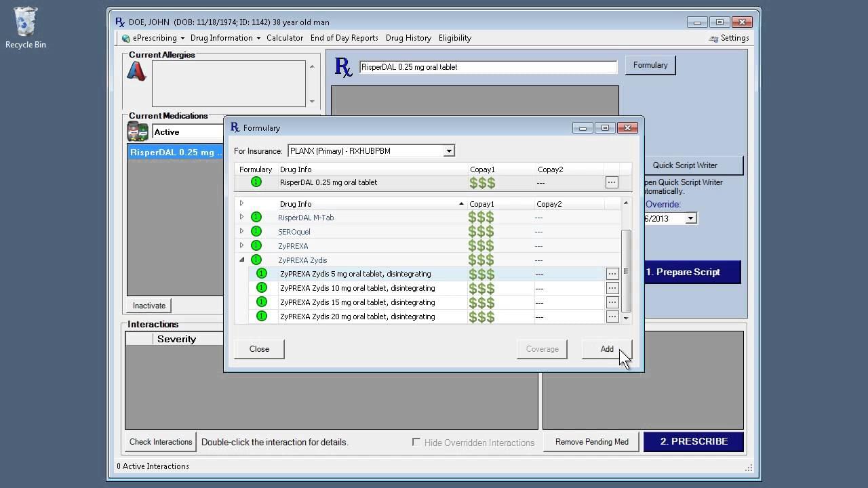Click the ellipsis button for RisperDAL 0.25 mg row
Viewport: 868px width, 488px height.
612,182
